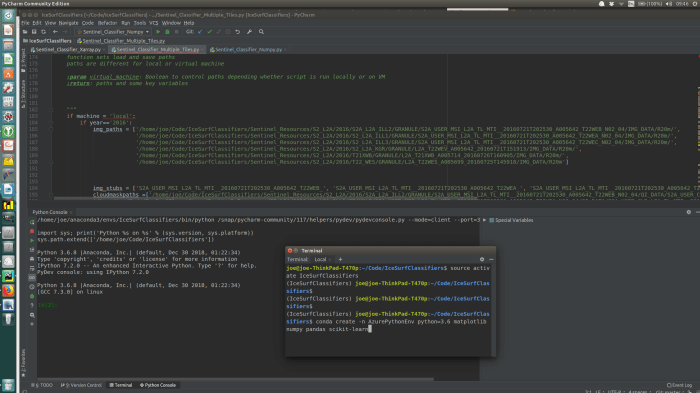Close the Python Console tab
Image resolution: width=700 pixels, height=393 pixels.
tap(71, 213)
